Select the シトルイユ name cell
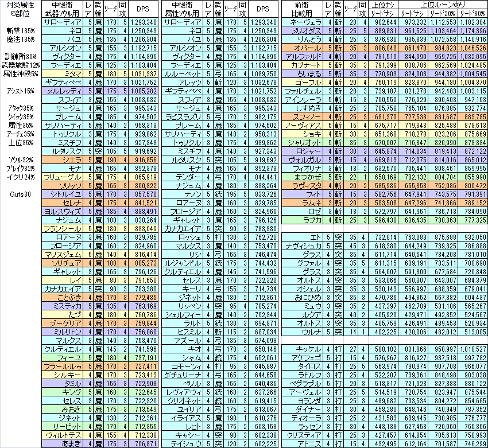This screenshot has width=488, height=448. 62,194
